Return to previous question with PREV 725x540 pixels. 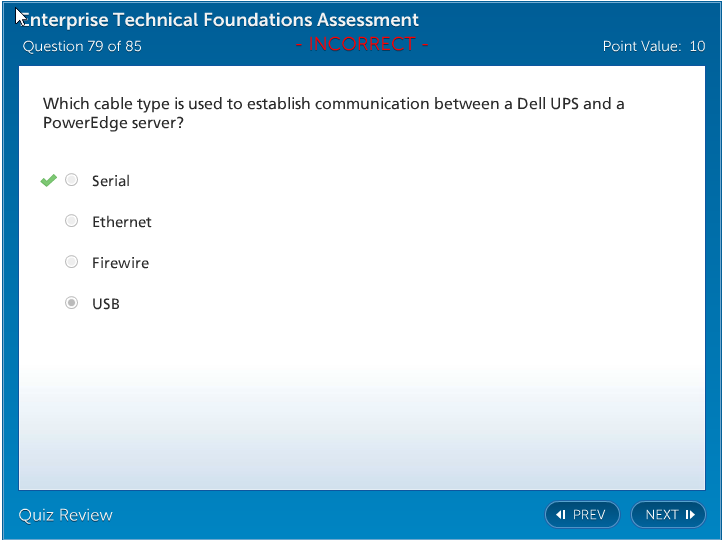pyautogui.click(x=582, y=515)
